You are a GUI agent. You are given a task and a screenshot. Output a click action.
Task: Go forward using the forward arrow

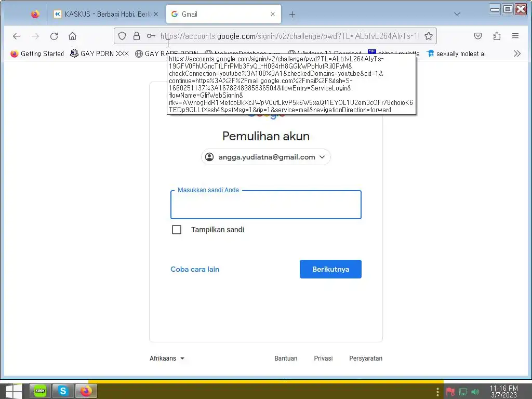[35, 36]
